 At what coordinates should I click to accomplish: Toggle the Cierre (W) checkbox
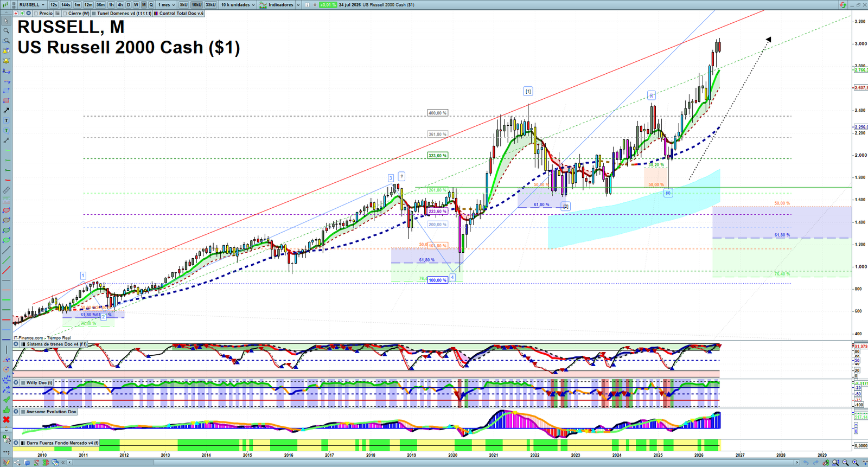pos(65,13)
